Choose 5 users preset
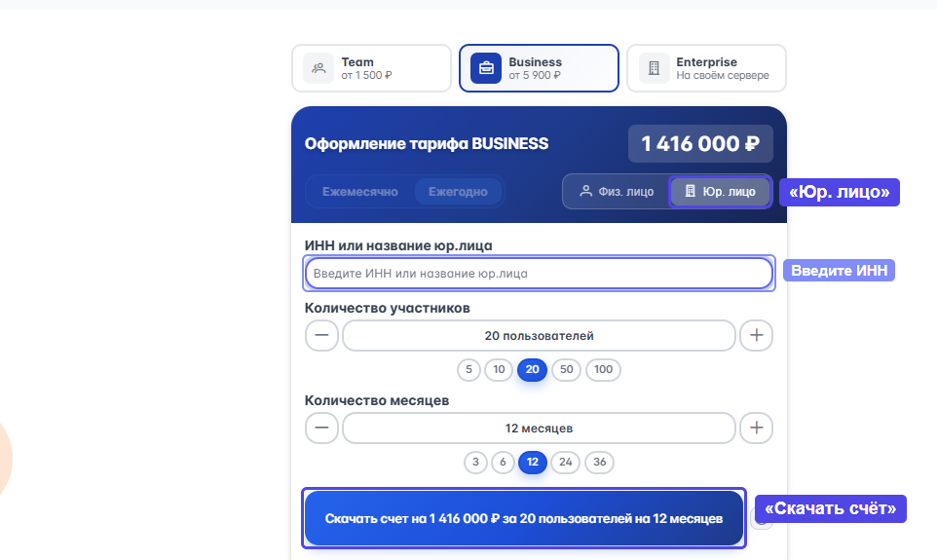This screenshot has width=937, height=560. (x=469, y=370)
